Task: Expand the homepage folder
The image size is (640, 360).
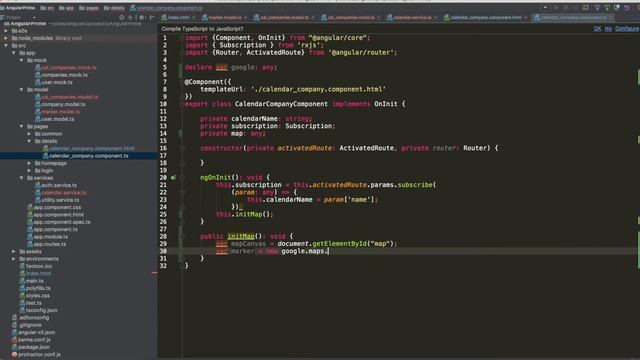Action: 29,163
